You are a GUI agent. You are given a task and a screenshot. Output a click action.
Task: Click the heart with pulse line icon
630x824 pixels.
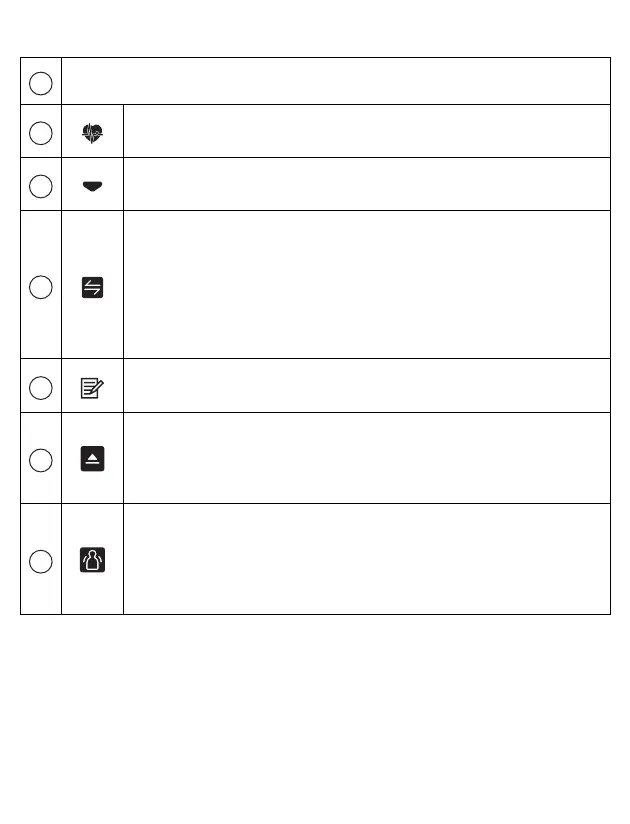point(92,133)
